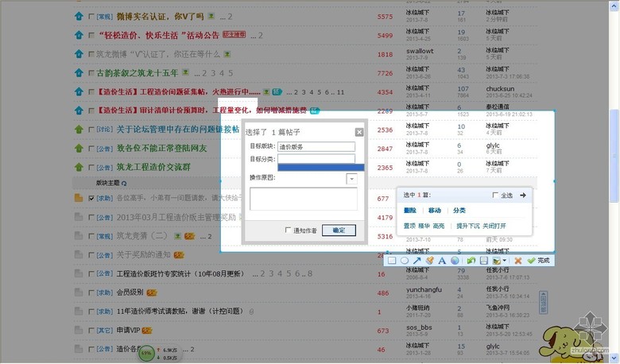Save the screenshot using floppy disk icon
Screen dimensions: 620x364
[483, 260]
